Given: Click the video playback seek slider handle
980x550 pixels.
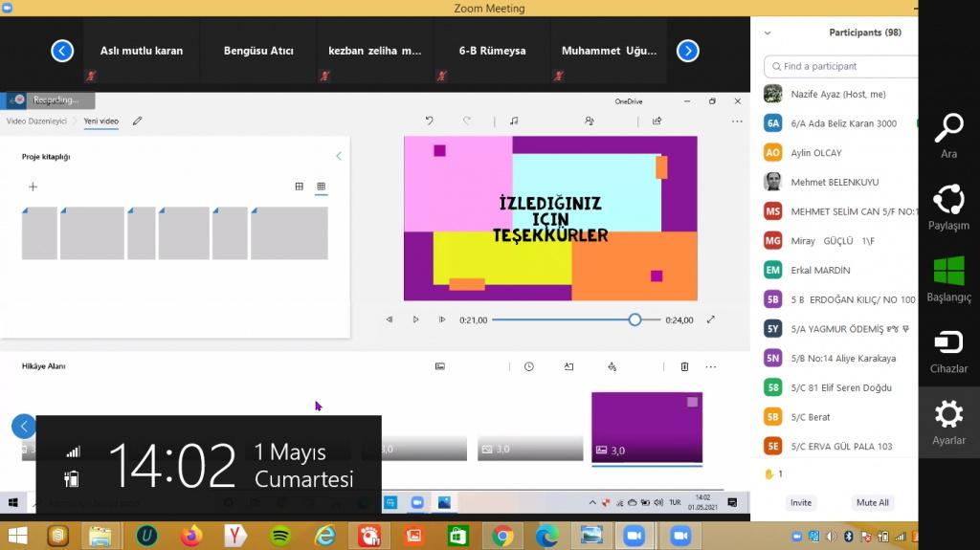Looking at the screenshot, I should click(635, 319).
